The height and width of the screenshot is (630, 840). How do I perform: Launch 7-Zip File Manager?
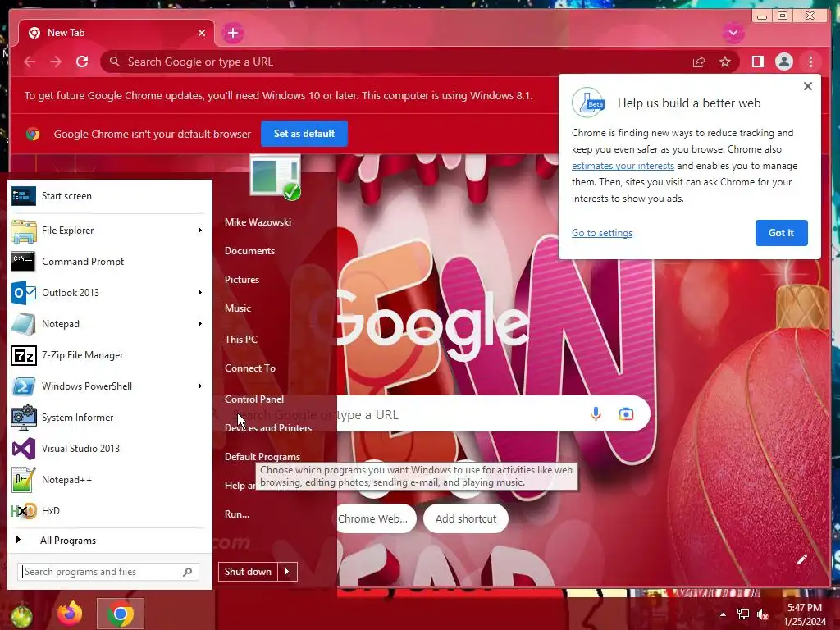click(x=110, y=355)
